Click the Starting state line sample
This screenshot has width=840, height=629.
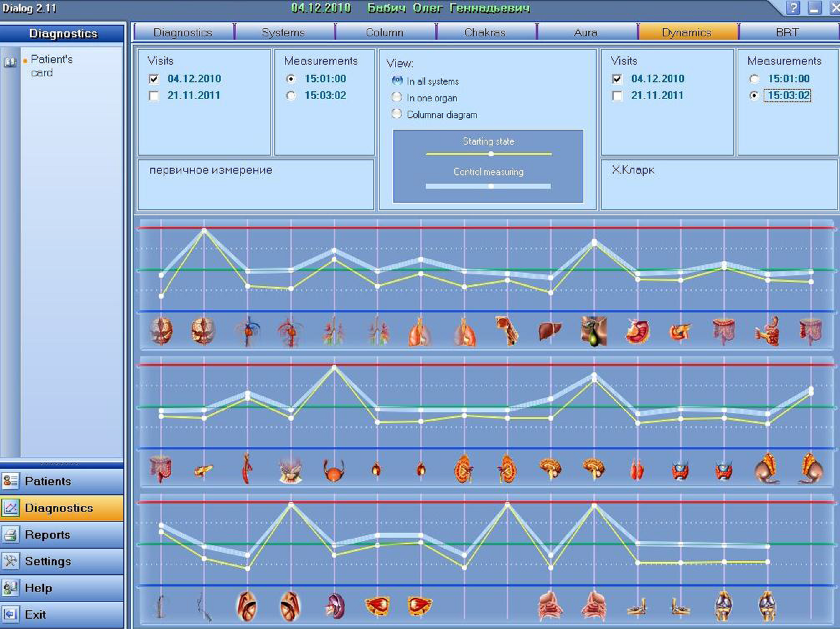point(489,154)
